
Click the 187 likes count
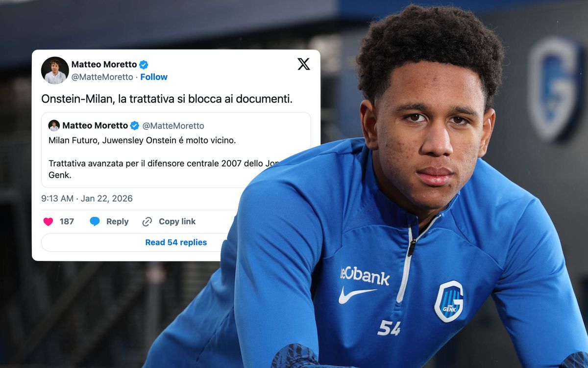click(x=67, y=222)
